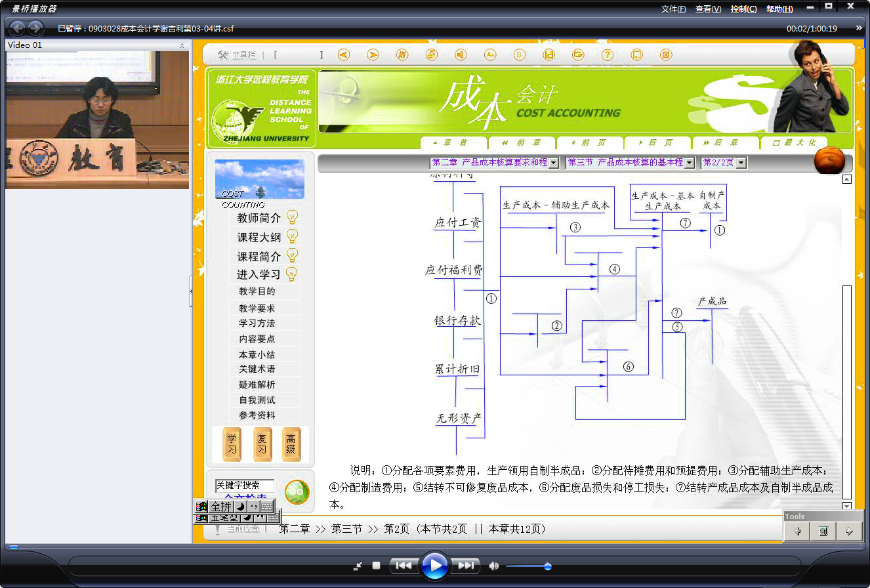Click the lightbulb beside 教师简介

[292, 217]
